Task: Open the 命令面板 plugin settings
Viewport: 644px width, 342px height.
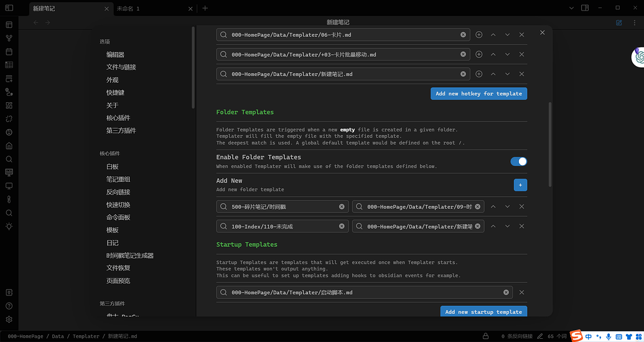Action: point(118,217)
